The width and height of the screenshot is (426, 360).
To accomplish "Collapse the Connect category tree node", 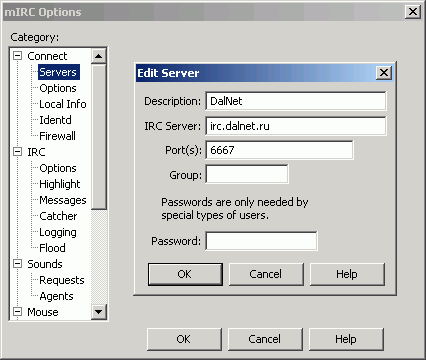I will point(18,56).
